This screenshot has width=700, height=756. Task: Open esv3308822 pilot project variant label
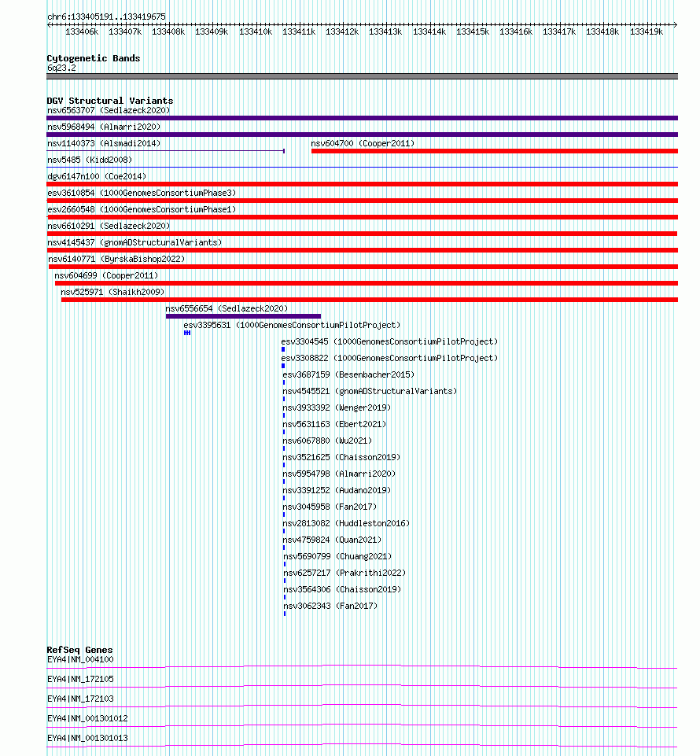(x=389, y=358)
